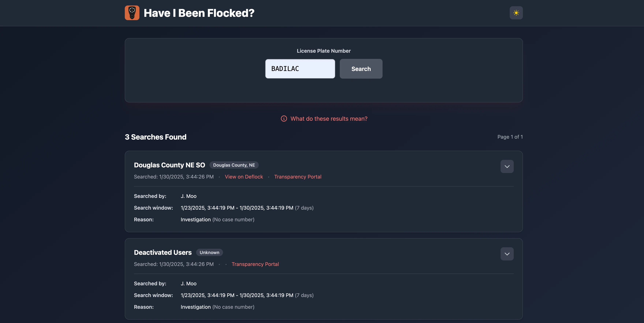This screenshot has height=323, width=644.
Task: Collapse the Douglas County NE SO result card
Action: (507, 166)
